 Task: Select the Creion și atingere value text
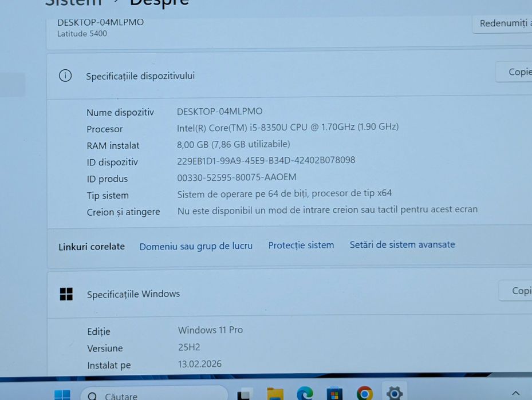(328, 210)
